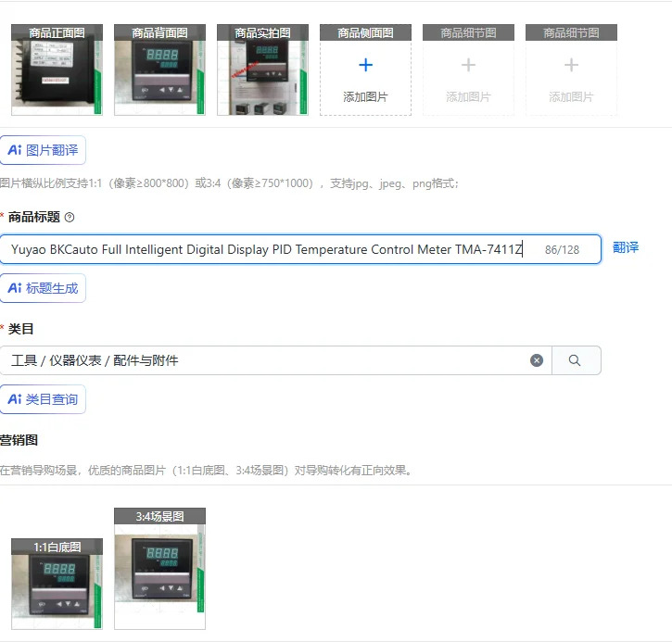Click AI 图片翻译 image translate button
Viewport: 672px width, 642px height.
point(43,150)
